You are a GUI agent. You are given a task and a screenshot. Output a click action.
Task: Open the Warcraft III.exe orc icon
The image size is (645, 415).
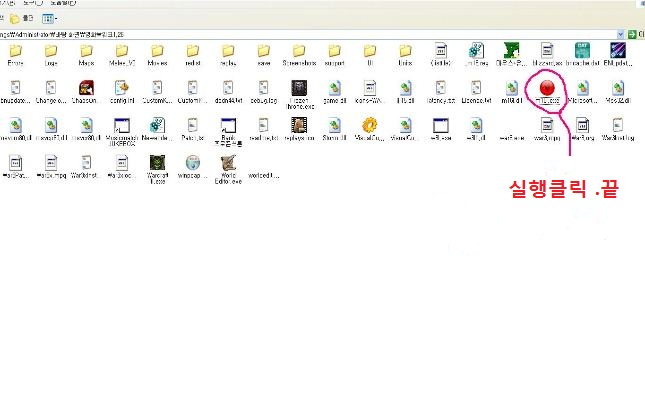[156, 163]
